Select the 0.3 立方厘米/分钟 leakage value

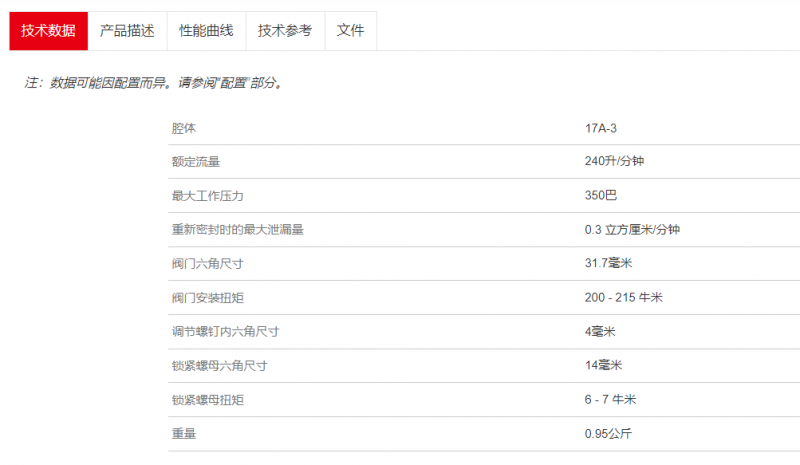coord(632,230)
